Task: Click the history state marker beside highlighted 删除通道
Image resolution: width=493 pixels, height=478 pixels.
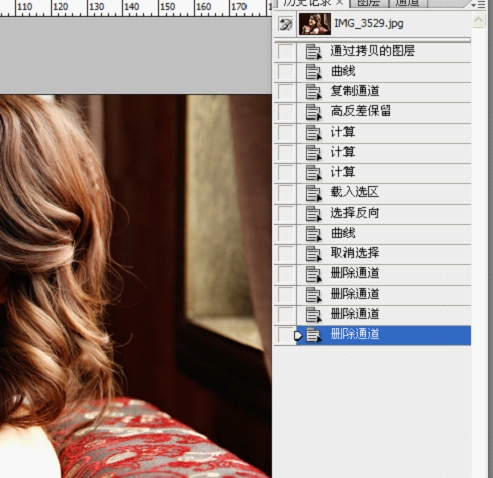Action: click(298, 335)
